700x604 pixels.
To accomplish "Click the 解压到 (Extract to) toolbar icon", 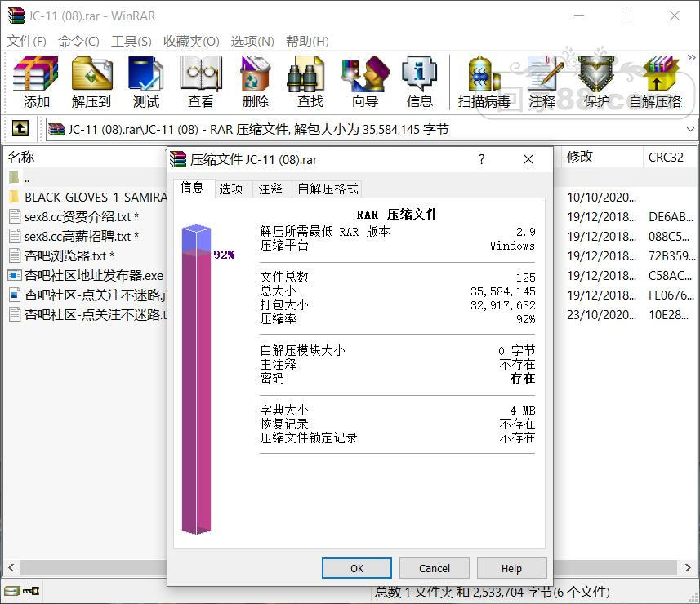I will click(x=91, y=82).
